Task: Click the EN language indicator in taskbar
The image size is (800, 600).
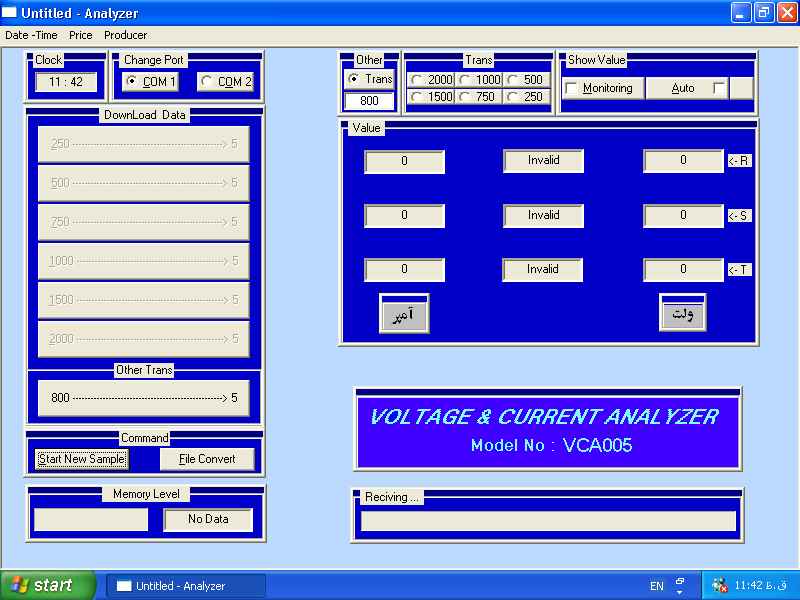Action: 656,586
